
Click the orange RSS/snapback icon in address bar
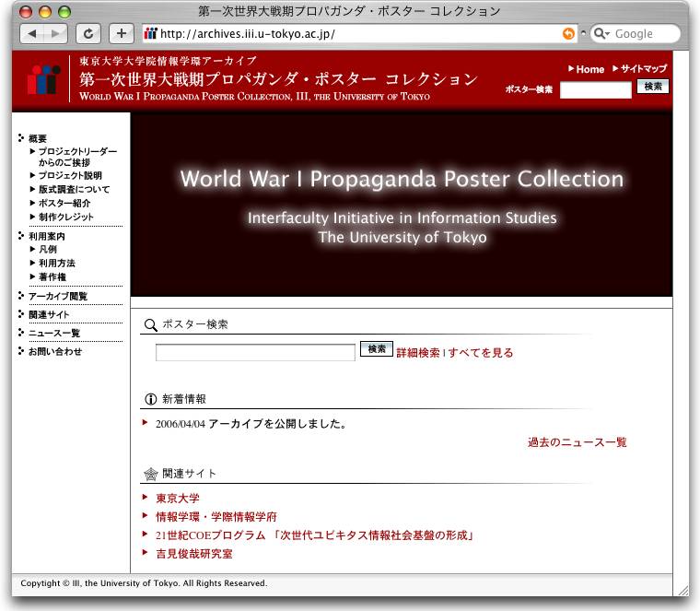(568, 34)
